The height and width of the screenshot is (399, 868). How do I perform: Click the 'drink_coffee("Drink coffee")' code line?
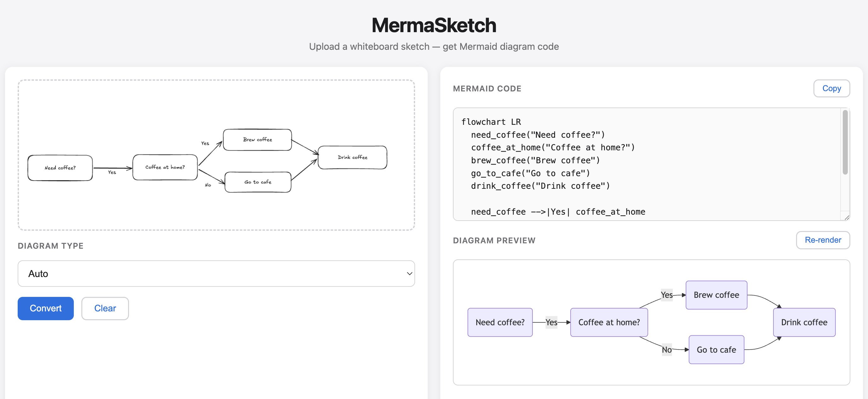541,186
